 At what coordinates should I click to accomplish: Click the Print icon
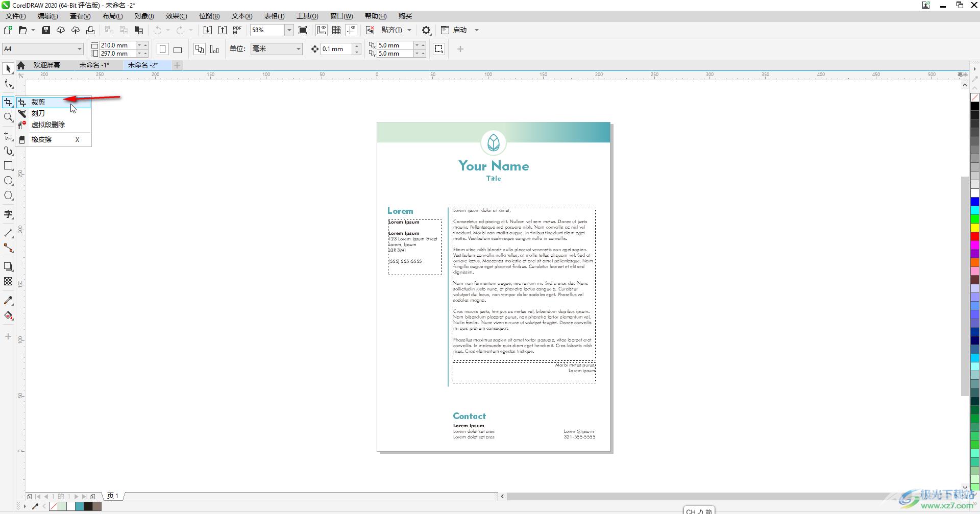click(90, 30)
